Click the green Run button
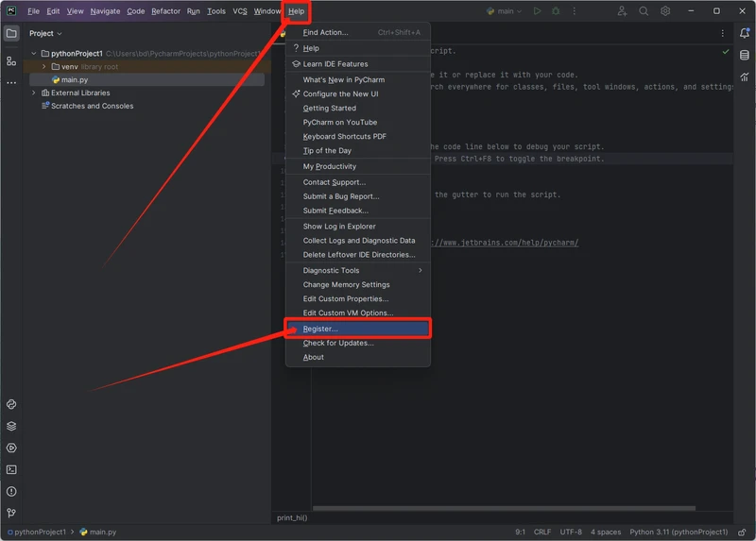 [537, 11]
